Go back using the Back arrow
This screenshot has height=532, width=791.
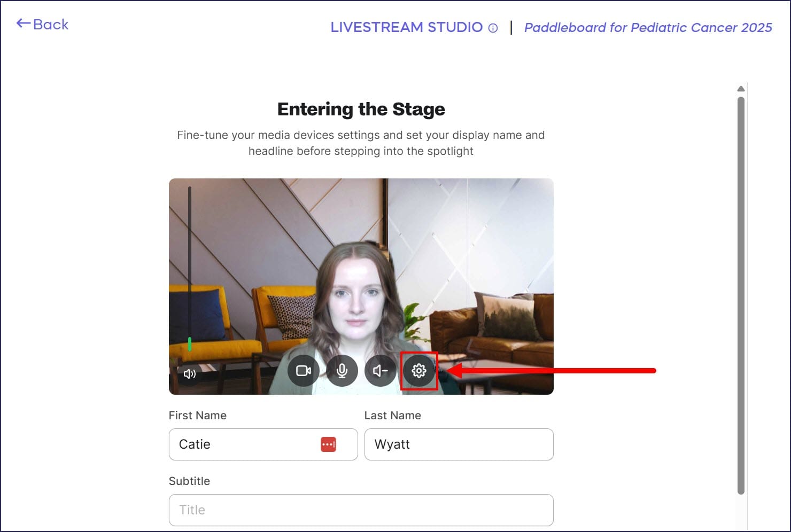click(43, 24)
